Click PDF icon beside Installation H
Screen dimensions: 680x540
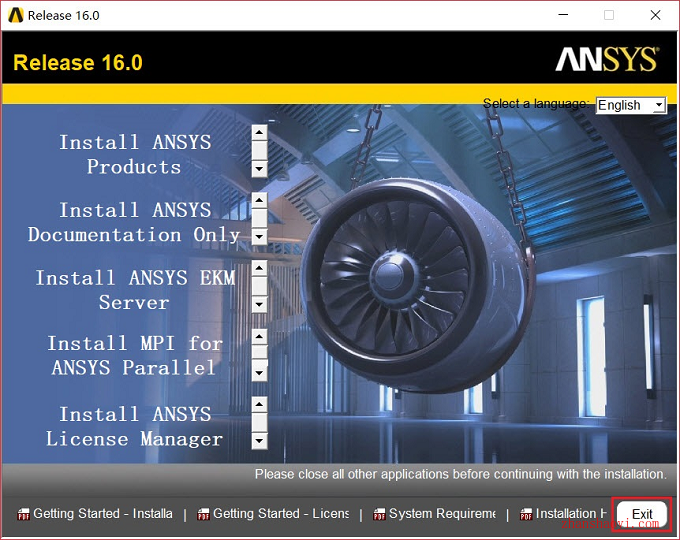coord(526,514)
